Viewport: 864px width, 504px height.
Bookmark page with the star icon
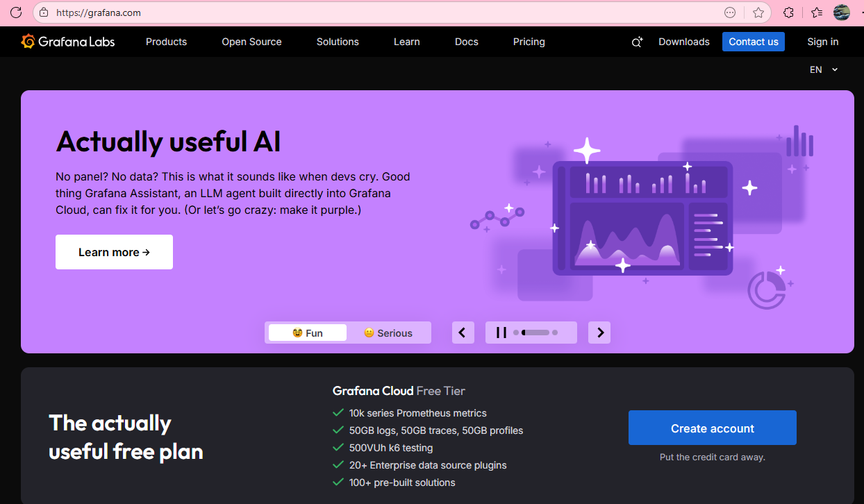coord(758,12)
